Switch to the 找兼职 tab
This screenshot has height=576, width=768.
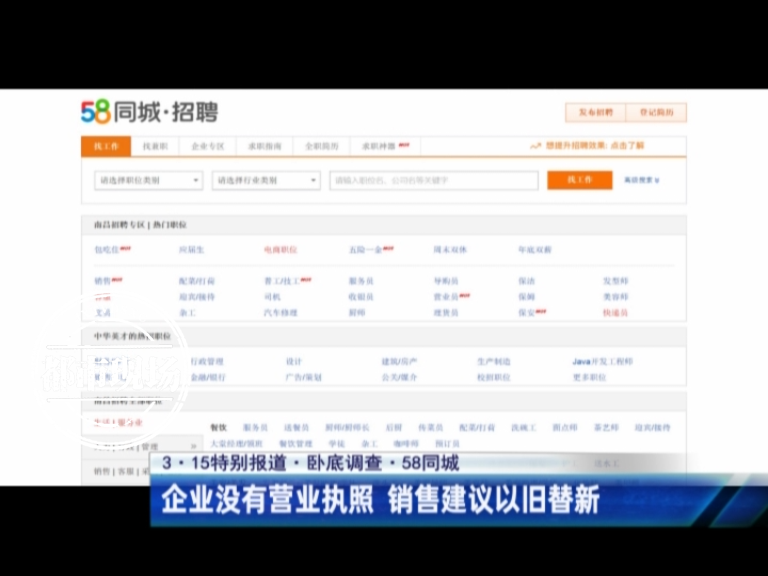pos(155,146)
